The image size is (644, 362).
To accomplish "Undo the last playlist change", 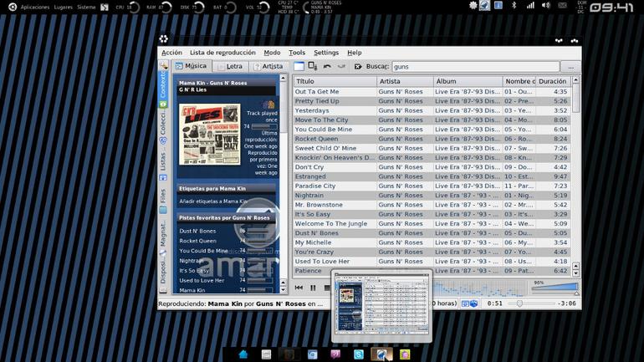I will (x=327, y=66).
